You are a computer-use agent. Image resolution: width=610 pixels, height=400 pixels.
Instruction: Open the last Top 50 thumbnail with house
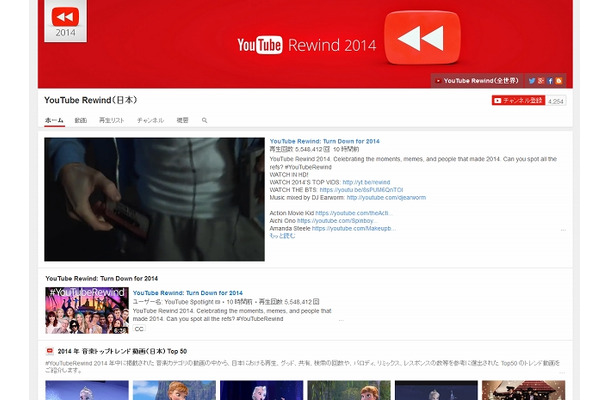pyautogui.click(x=524, y=390)
